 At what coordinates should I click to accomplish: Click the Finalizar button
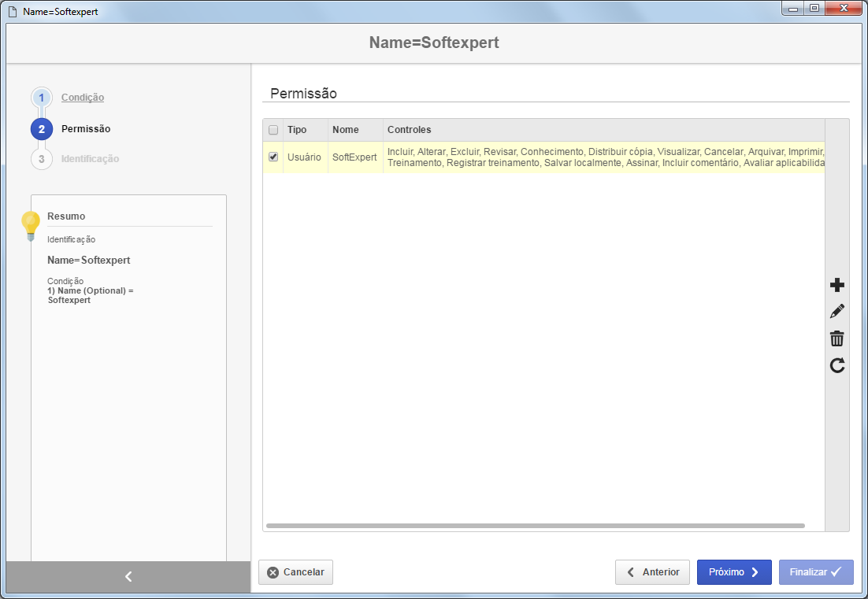[x=816, y=572]
